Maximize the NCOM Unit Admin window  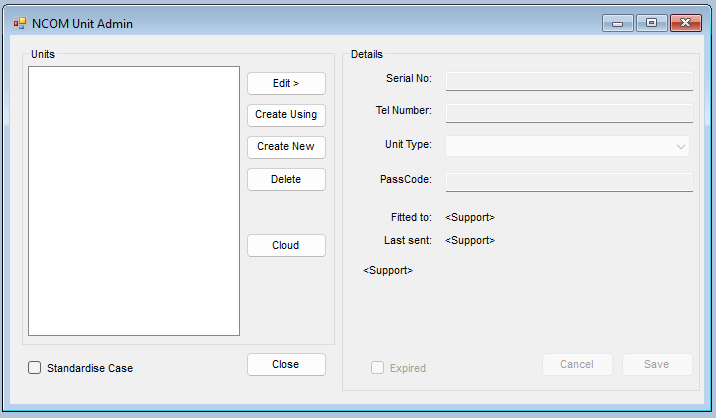point(652,23)
